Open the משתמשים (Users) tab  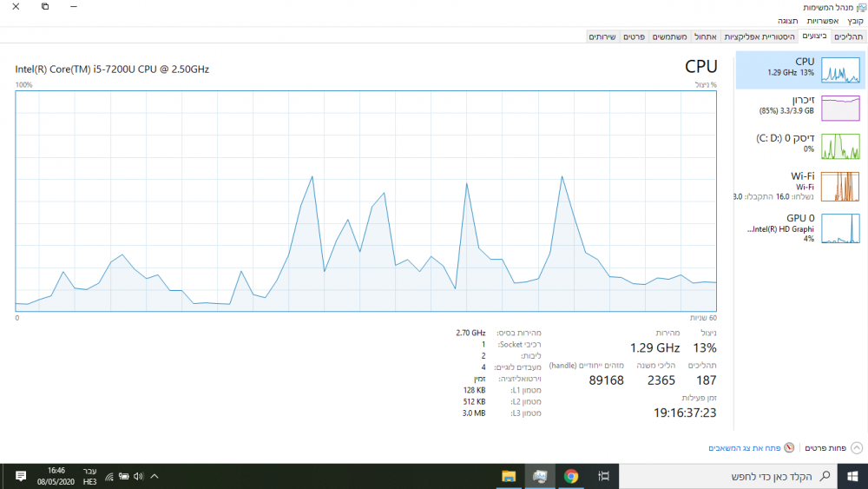(669, 36)
